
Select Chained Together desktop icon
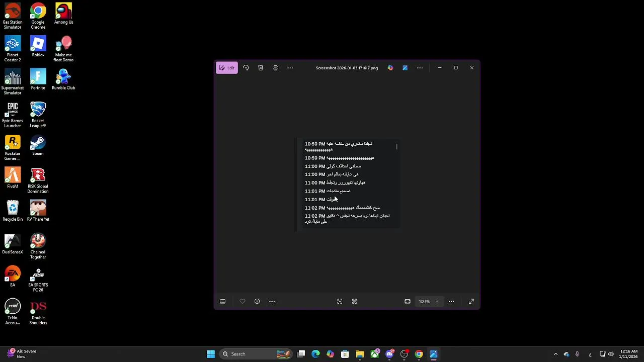click(38, 246)
